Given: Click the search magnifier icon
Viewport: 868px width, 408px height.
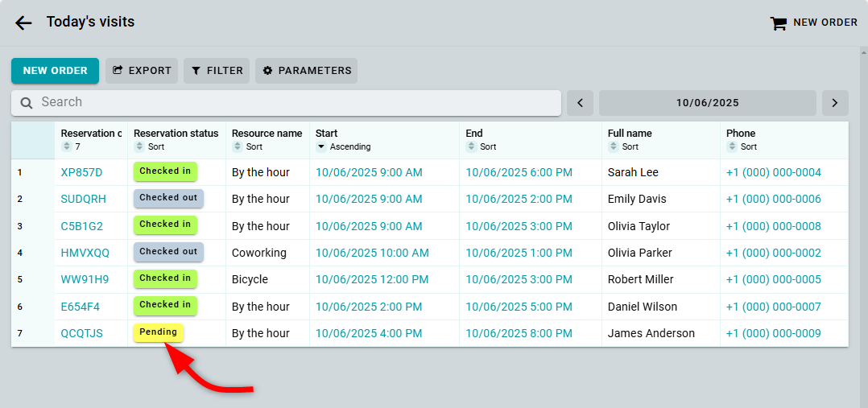Looking at the screenshot, I should coord(27,103).
